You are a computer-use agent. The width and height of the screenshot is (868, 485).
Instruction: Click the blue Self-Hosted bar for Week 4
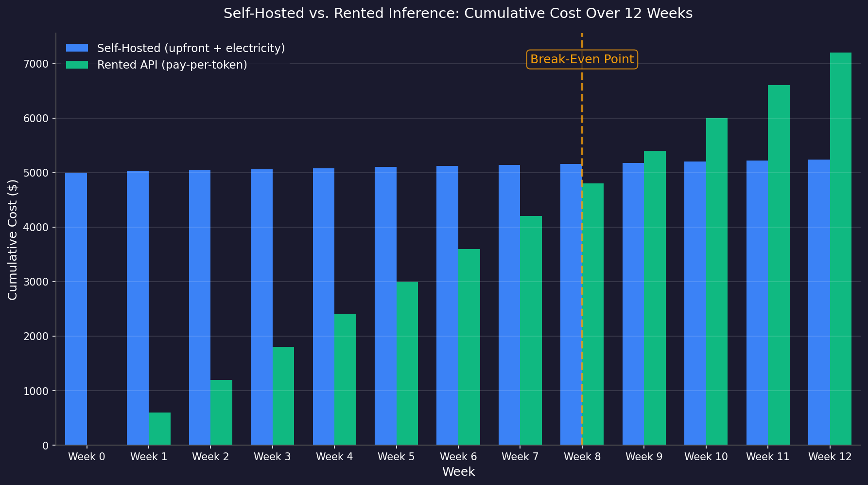pyautogui.click(x=324, y=307)
